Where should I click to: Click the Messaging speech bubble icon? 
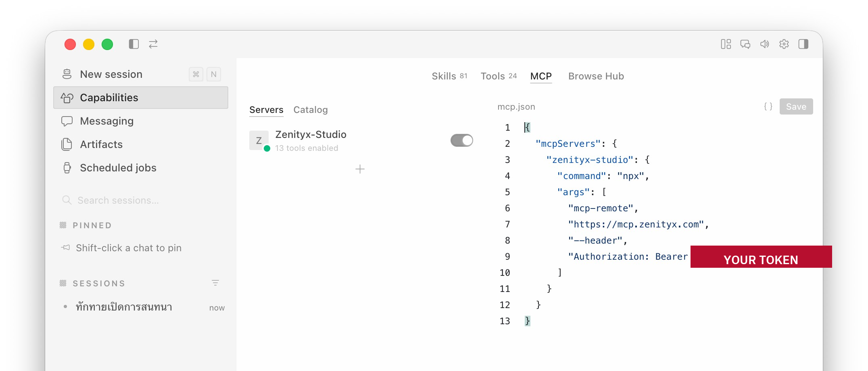coord(67,121)
